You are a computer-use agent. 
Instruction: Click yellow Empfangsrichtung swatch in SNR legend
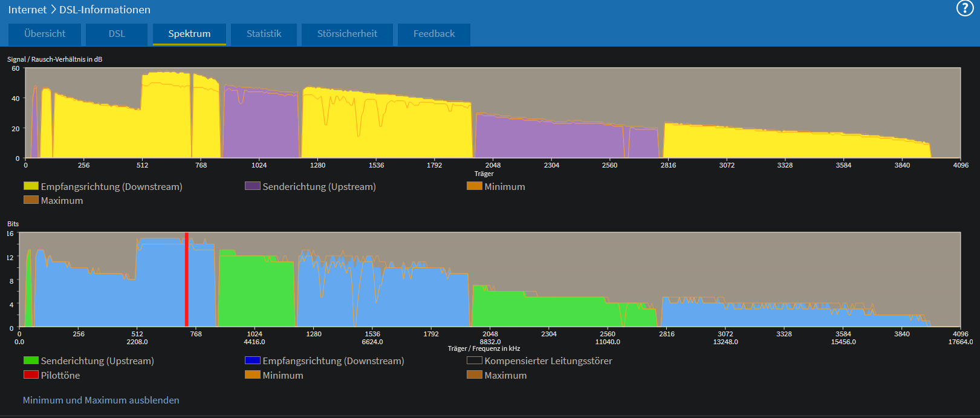point(31,186)
